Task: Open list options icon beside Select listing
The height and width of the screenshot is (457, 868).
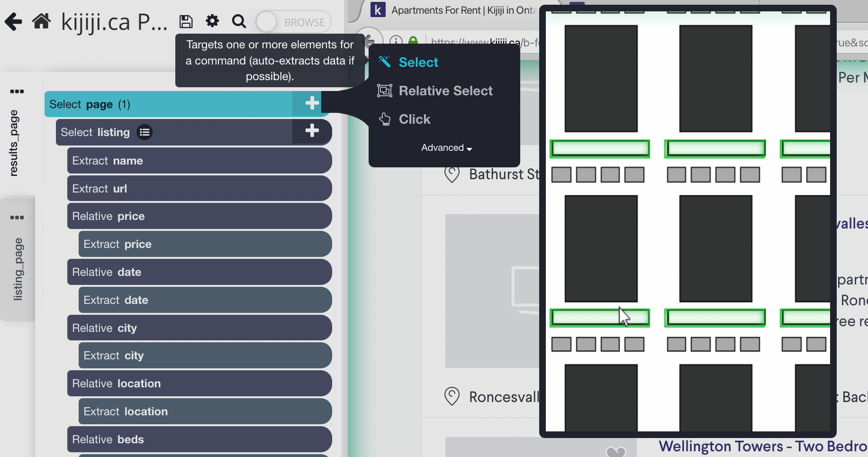Action: tap(145, 132)
